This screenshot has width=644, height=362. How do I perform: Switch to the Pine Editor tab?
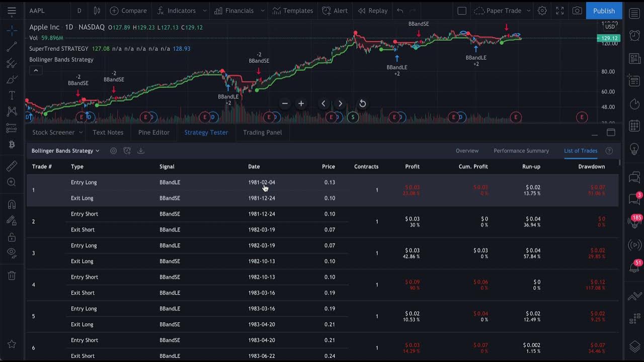pos(153,133)
